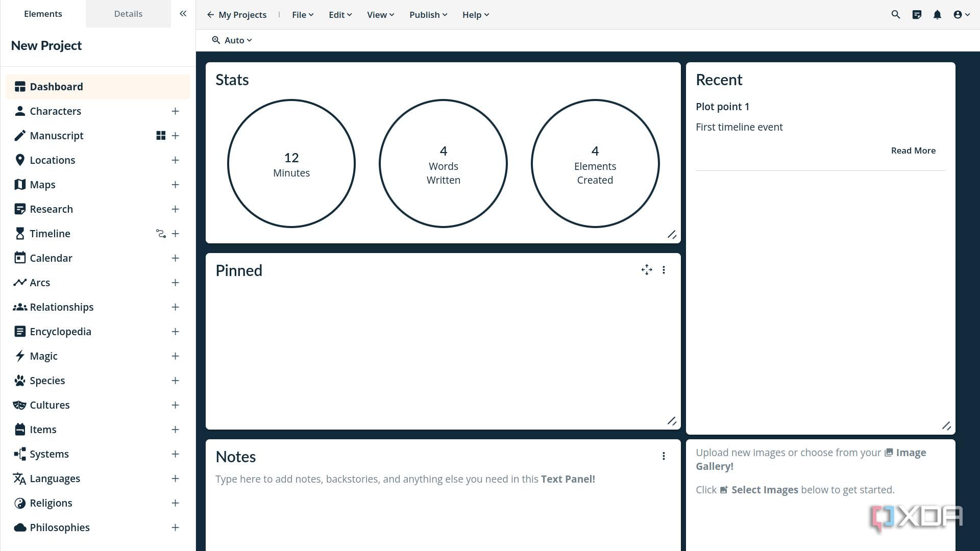Open notifications bell icon
This screenshot has width=980, height=551.
pos(937,15)
